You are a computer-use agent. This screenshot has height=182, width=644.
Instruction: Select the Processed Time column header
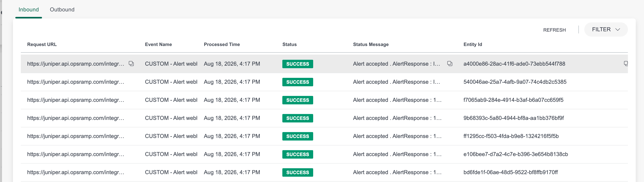pos(222,44)
